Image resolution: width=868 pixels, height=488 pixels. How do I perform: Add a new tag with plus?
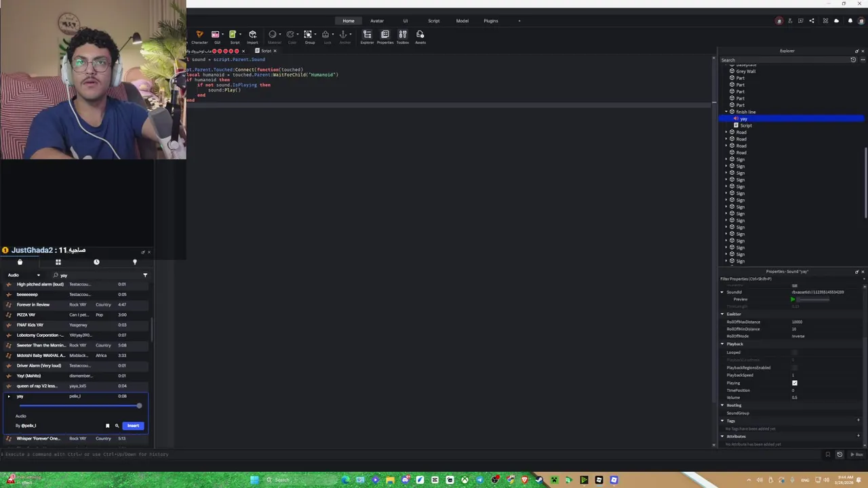(x=859, y=421)
